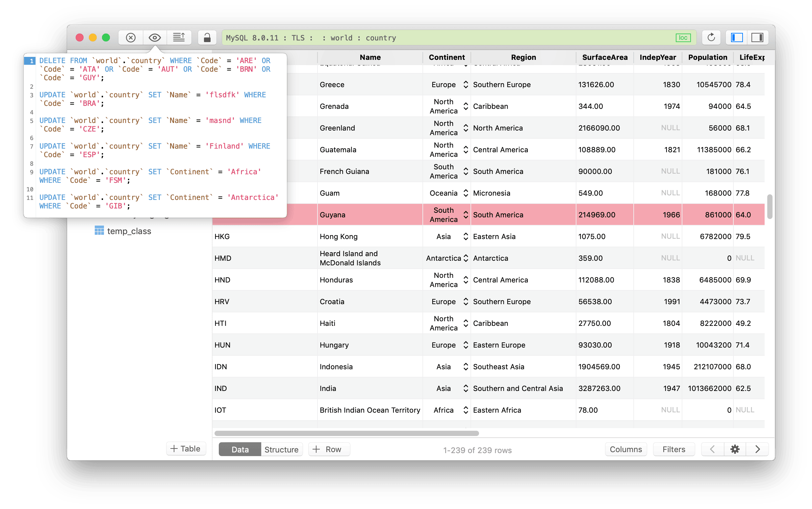
Task: Open the settings gear icon in footer
Action: pyautogui.click(x=735, y=449)
